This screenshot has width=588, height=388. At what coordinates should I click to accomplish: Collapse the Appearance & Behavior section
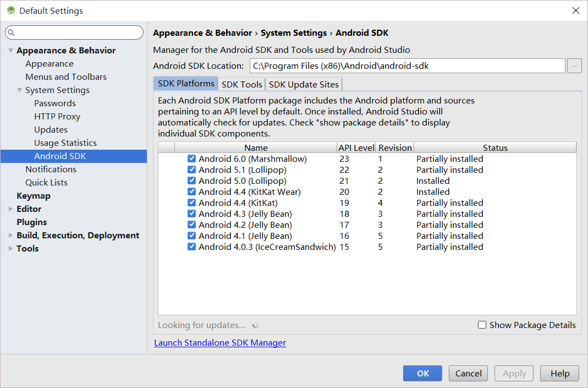coord(10,51)
